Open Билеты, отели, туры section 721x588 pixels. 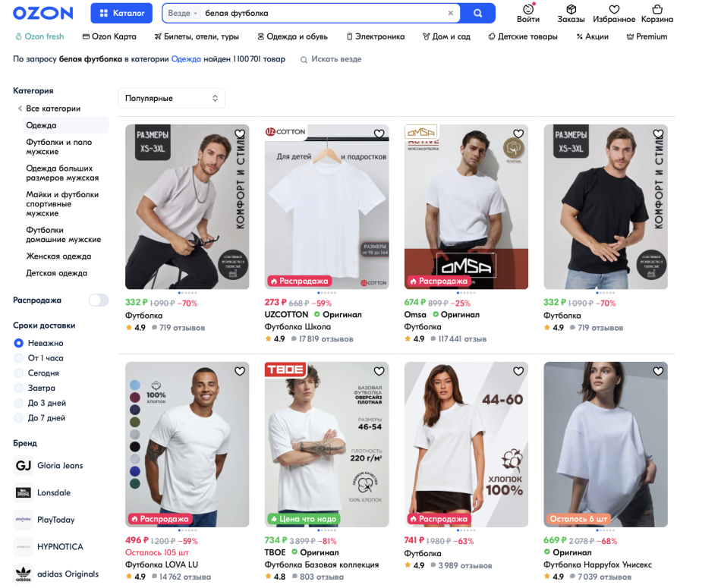coord(197,36)
